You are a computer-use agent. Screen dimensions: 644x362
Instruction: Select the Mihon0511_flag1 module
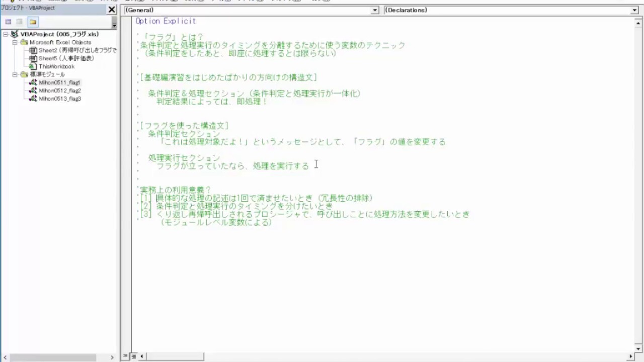coord(59,82)
